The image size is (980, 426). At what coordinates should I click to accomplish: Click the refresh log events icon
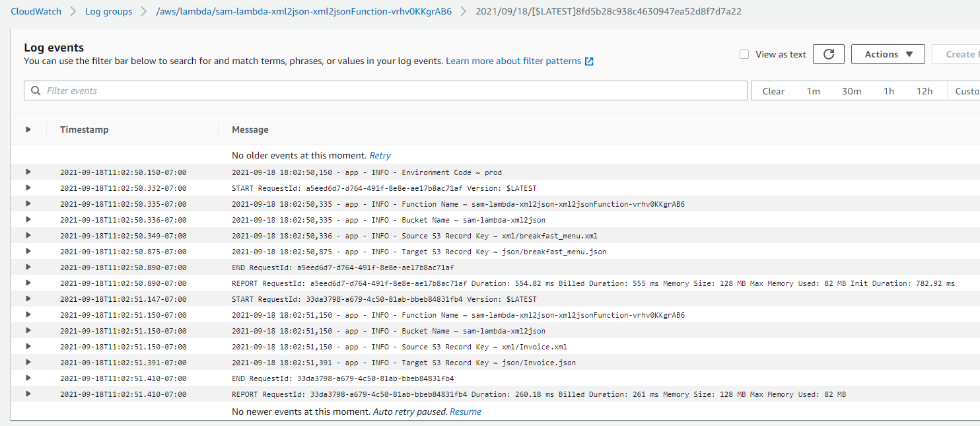coord(828,54)
